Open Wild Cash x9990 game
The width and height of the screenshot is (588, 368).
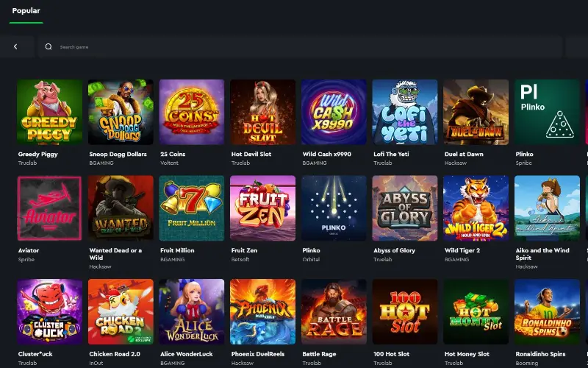pyautogui.click(x=334, y=112)
